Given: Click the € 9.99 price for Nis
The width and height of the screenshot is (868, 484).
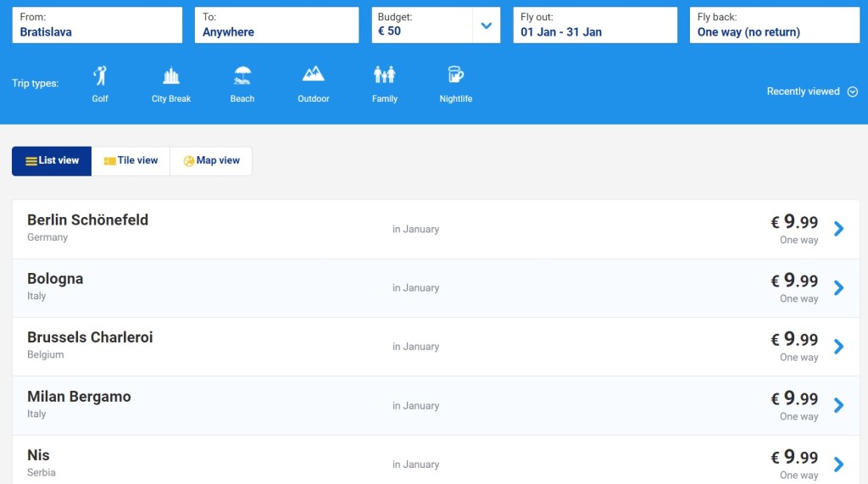Looking at the screenshot, I should pyautogui.click(x=794, y=457).
